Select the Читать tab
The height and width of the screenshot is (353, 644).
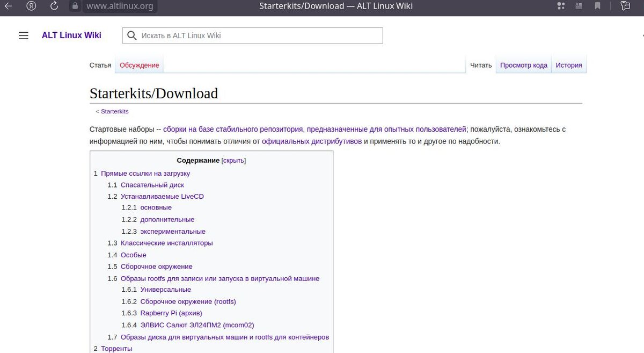pos(481,65)
